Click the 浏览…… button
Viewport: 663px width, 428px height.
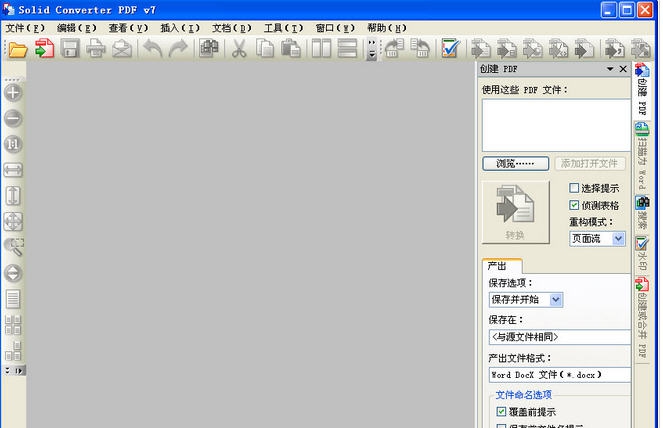coord(515,163)
